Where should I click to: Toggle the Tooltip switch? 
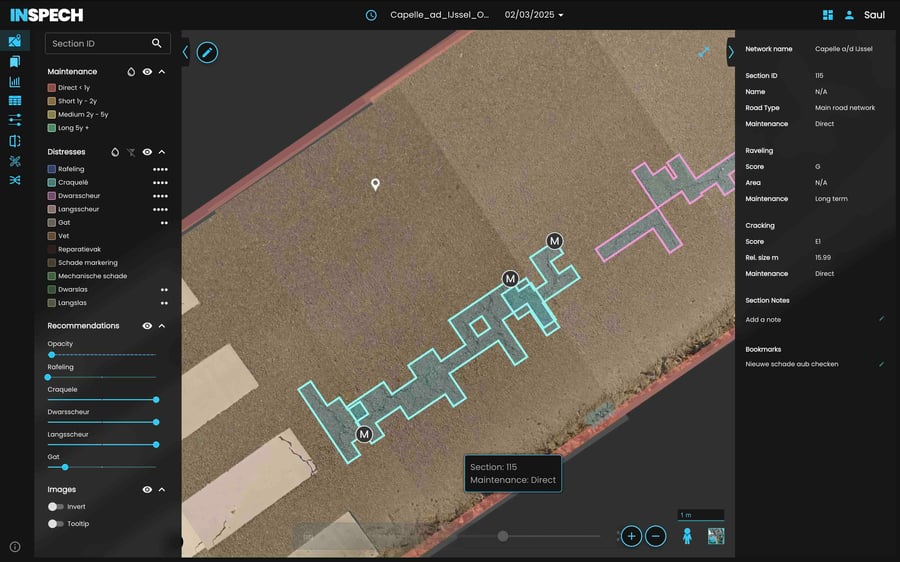click(x=56, y=524)
